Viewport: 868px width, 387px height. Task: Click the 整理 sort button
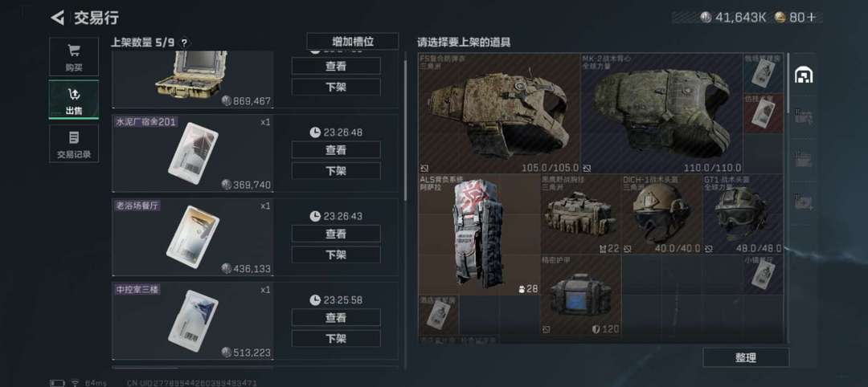746,358
